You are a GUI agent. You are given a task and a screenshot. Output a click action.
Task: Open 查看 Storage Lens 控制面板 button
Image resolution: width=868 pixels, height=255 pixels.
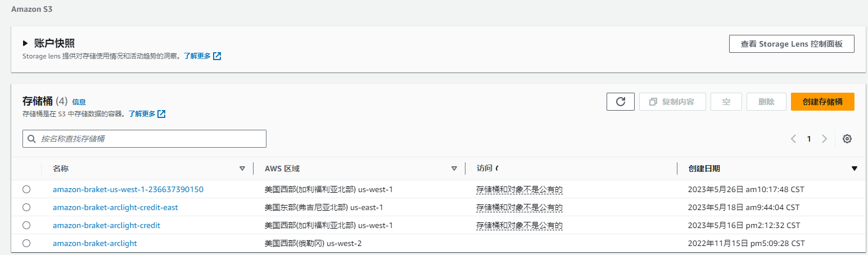click(x=791, y=44)
